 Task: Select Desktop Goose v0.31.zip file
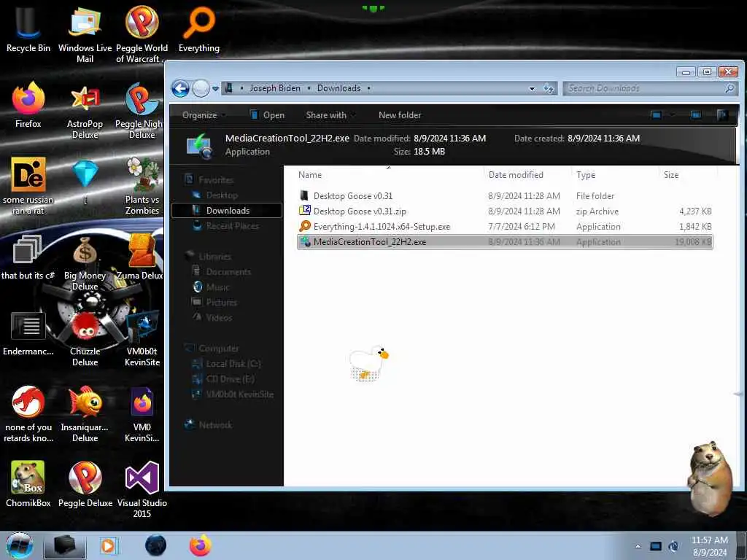click(505, 211)
